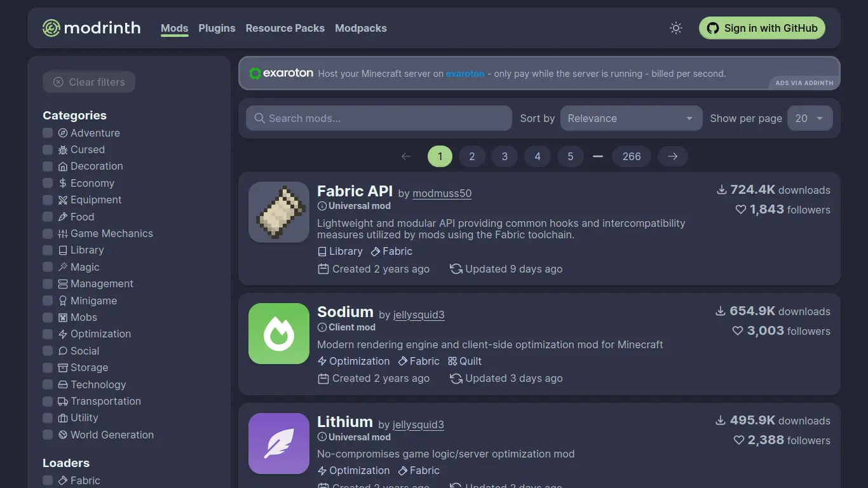868x488 pixels.
Task: Tick the Decoration checkbox
Action: coord(48,166)
